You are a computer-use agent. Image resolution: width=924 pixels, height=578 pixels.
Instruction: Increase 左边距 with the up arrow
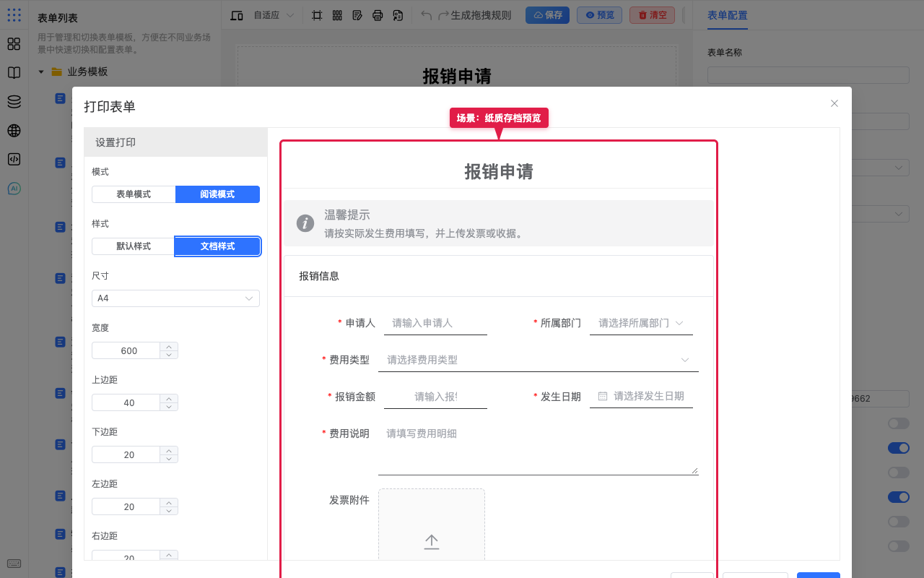tap(169, 502)
